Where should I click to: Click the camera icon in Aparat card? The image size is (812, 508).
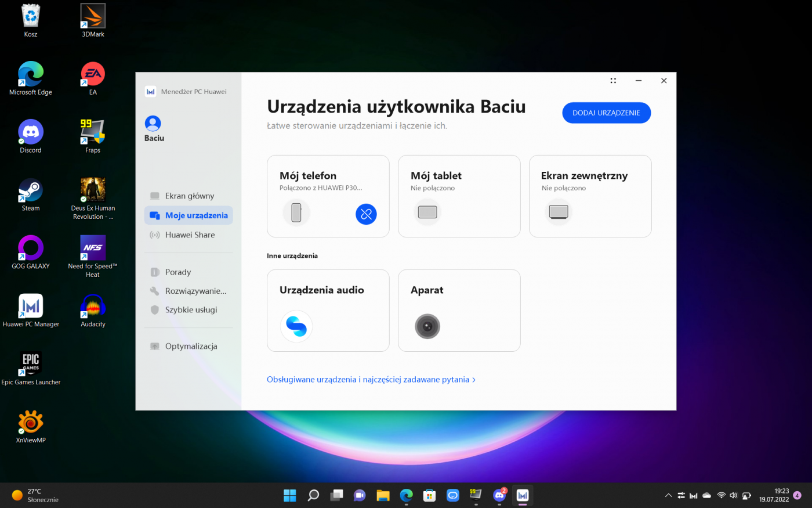coord(427,326)
